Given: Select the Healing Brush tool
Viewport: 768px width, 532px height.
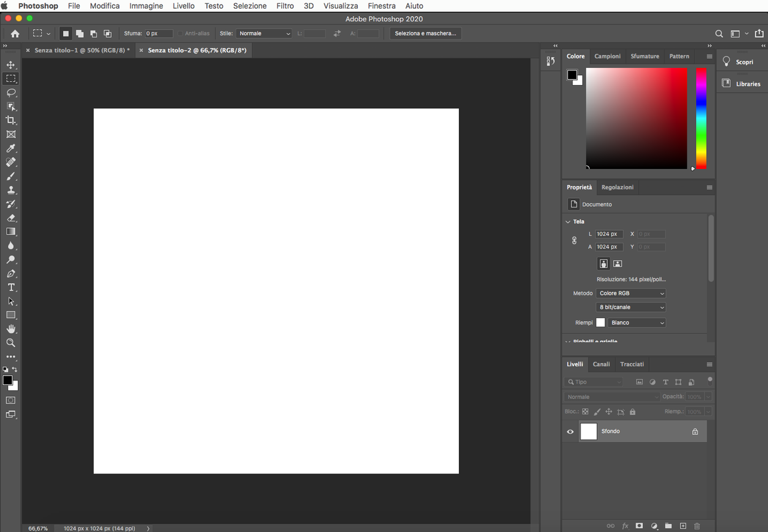Looking at the screenshot, I should coord(11,162).
